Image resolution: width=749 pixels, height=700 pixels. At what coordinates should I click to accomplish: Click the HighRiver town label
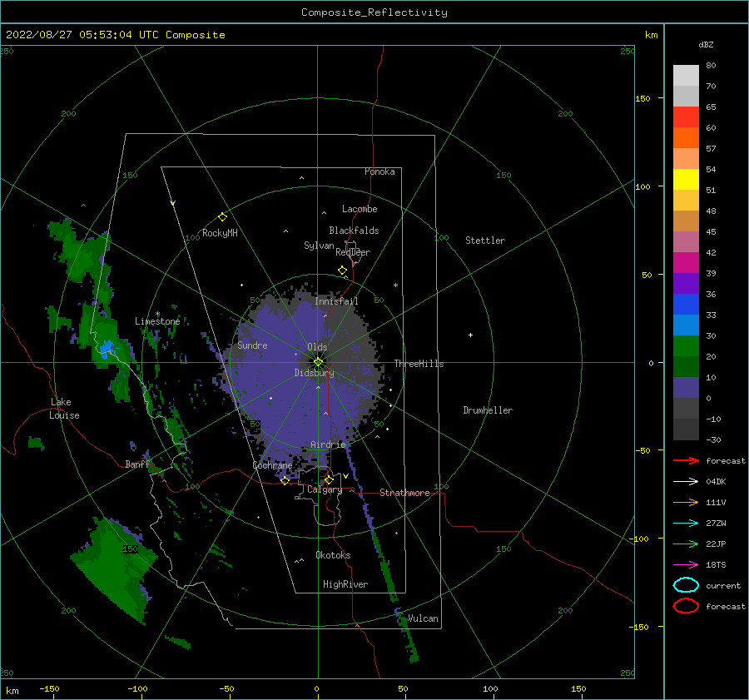tap(345, 584)
